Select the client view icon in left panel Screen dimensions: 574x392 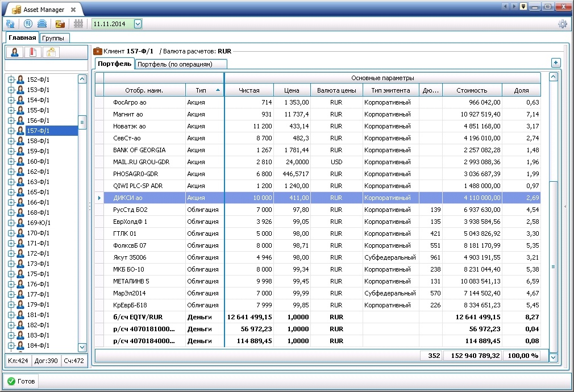click(x=15, y=53)
